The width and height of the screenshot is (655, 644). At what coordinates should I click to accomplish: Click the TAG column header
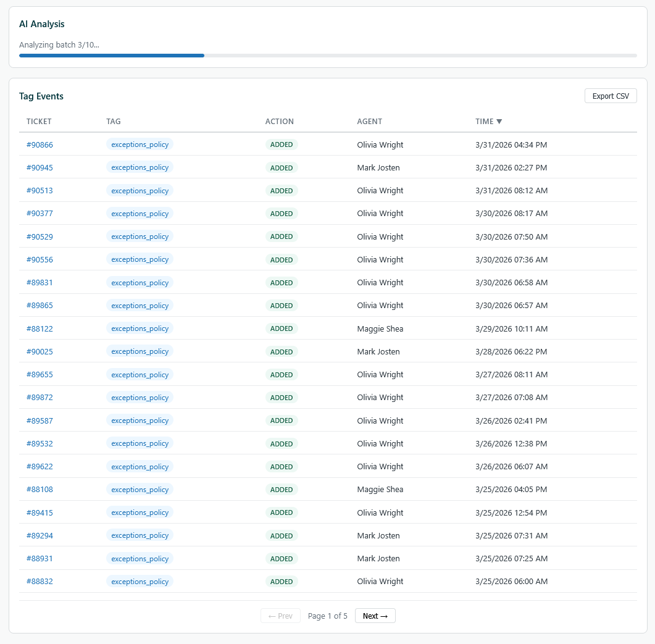click(113, 122)
